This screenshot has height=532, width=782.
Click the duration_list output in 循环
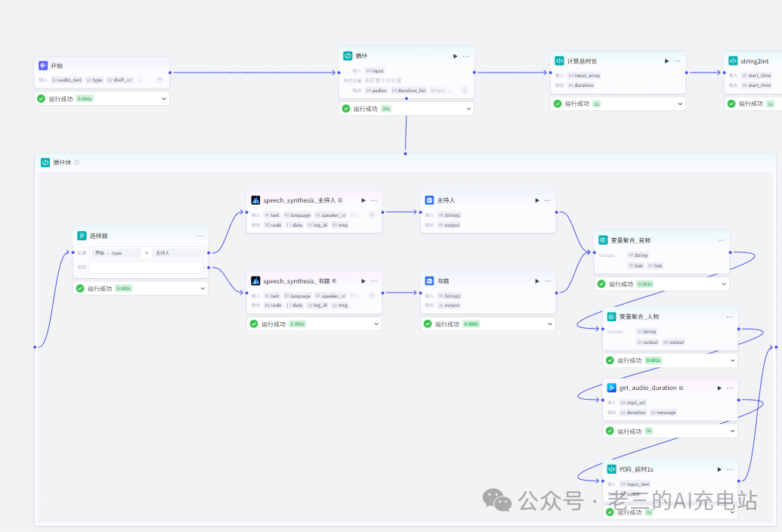click(409, 90)
